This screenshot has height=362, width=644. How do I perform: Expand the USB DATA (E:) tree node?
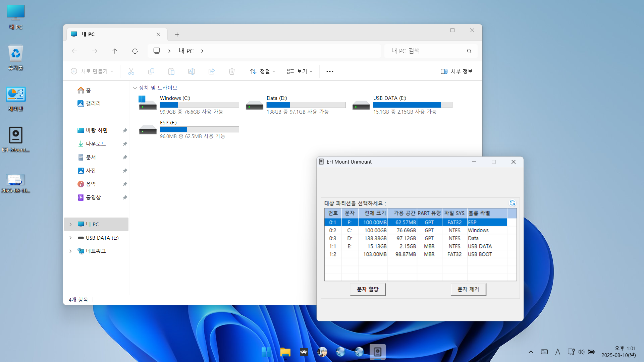click(x=70, y=238)
